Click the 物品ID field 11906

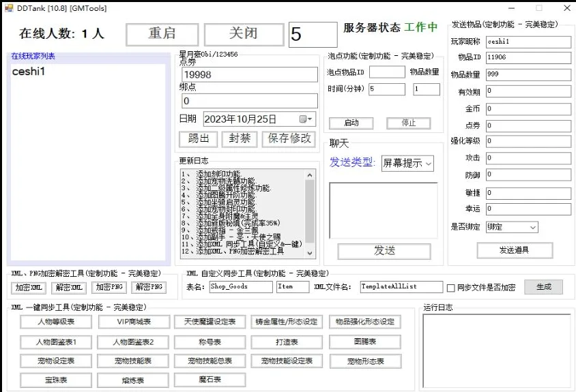click(528, 57)
